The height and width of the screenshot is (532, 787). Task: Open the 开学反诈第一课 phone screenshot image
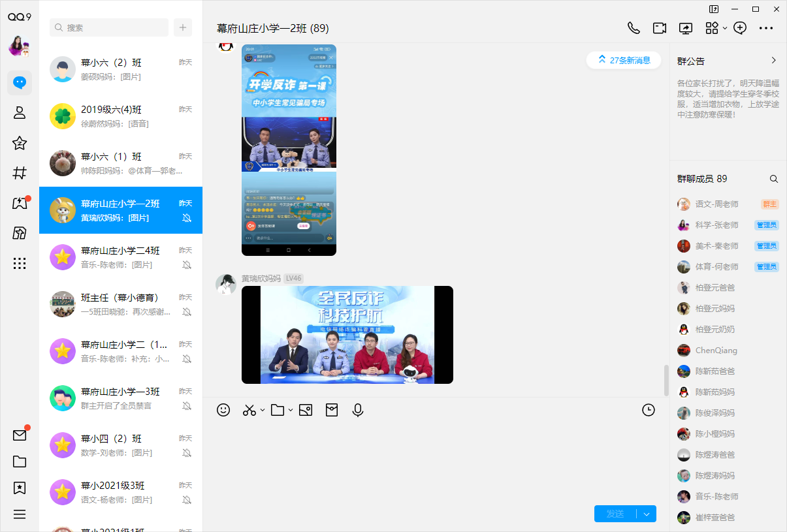pyautogui.click(x=289, y=150)
